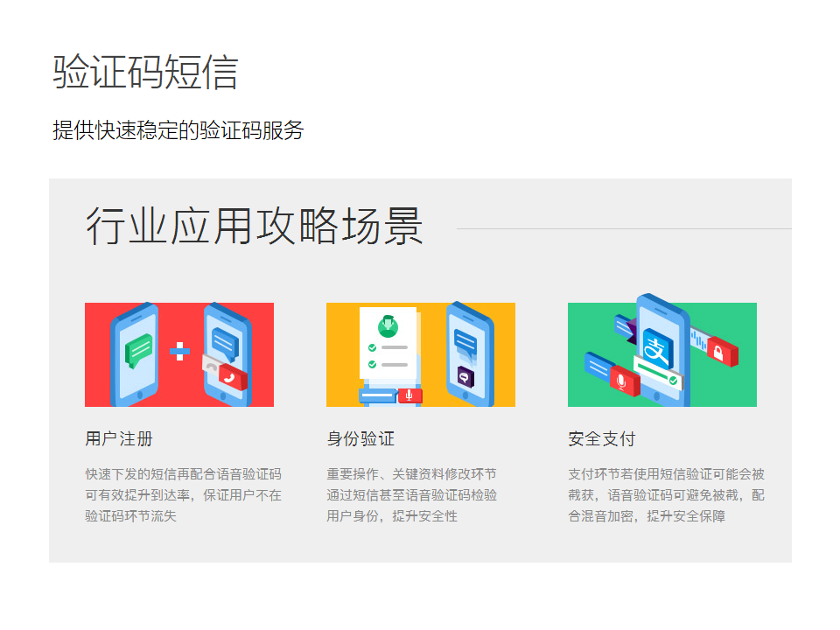Click the Alipay 支 icon on the phone
This screenshot has height=630, width=840.
(x=657, y=349)
